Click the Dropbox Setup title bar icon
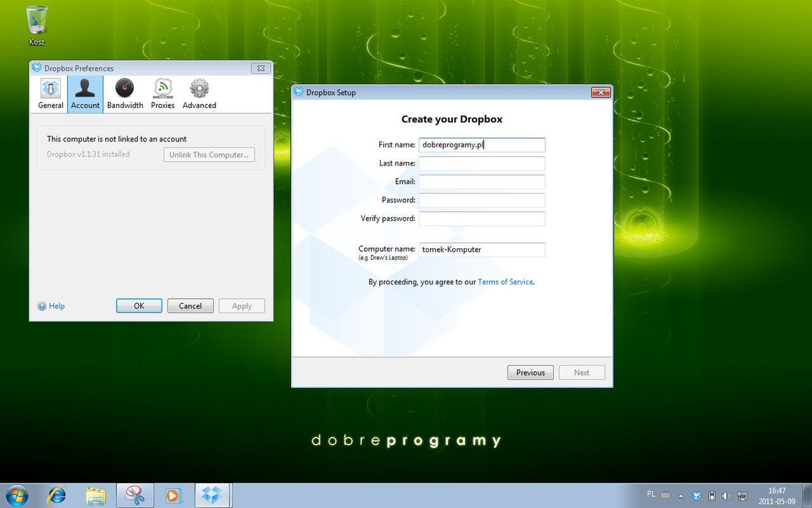 pyautogui.click(x=299, y=92)
